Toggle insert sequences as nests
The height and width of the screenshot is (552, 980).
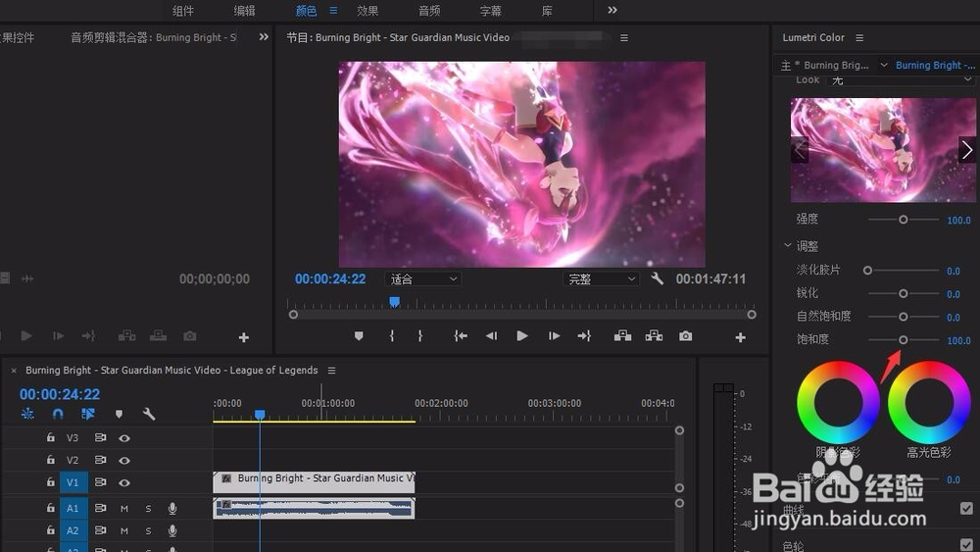click(27, 414)
